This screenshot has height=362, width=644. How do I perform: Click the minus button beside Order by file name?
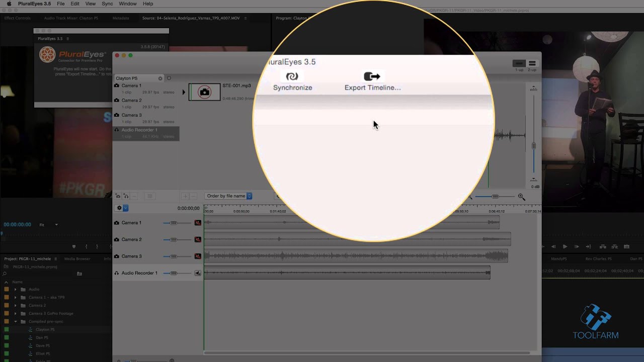(x=193, y=196)
